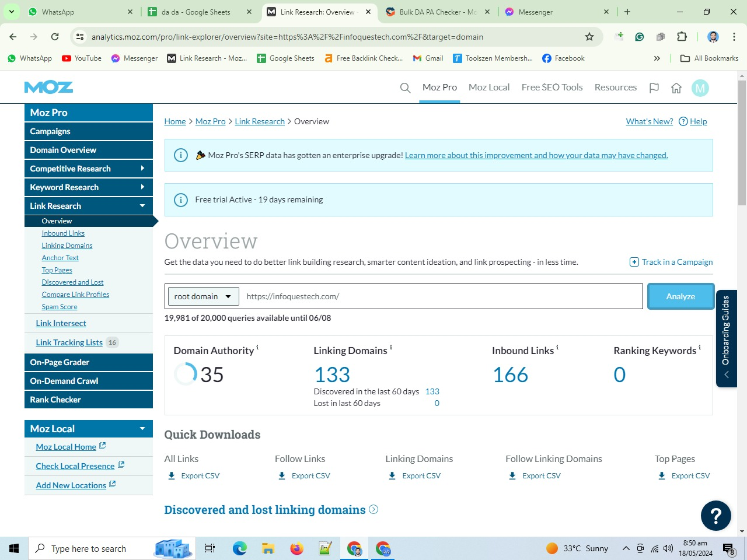This screenshot has width=747, height=560.
Task: Export Follow Linking Domains CSV
Action: (x=535, y=475)
